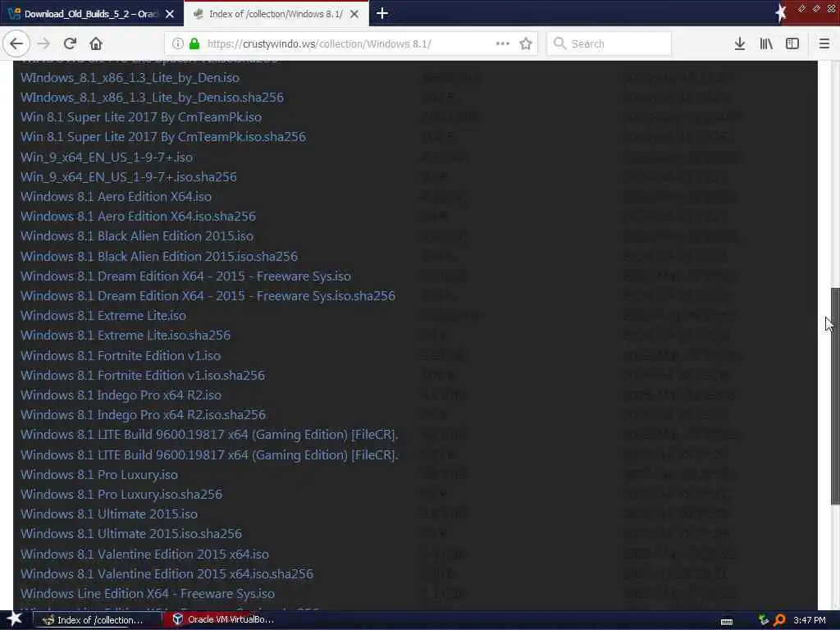Click the keyboard tray icon
840x630 pixels.
pos(727,621)
